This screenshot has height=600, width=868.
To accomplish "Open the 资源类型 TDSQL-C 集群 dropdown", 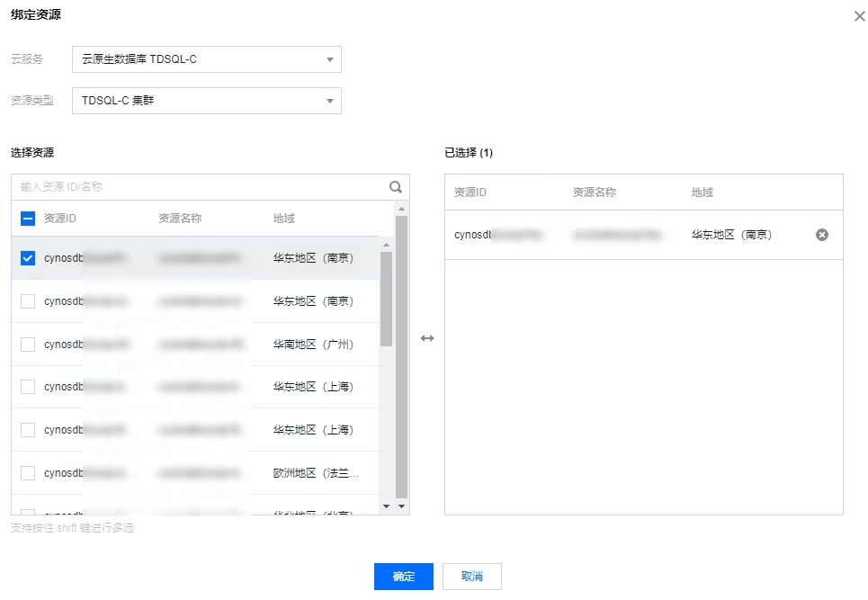I will coord(207,101).
